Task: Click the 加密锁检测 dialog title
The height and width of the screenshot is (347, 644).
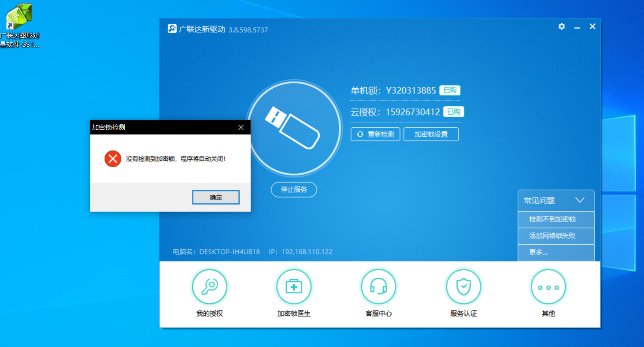Action: point(108,127)
